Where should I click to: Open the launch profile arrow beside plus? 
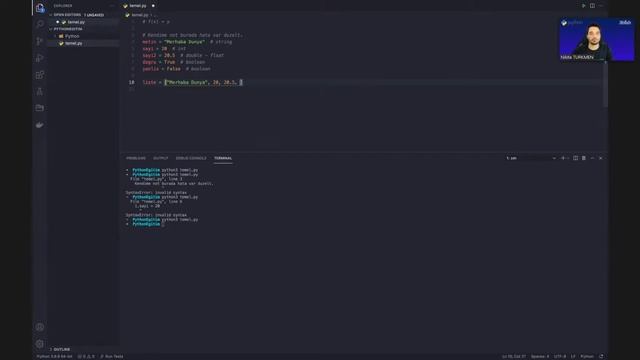pyautogui.click(x=568, y=158)
